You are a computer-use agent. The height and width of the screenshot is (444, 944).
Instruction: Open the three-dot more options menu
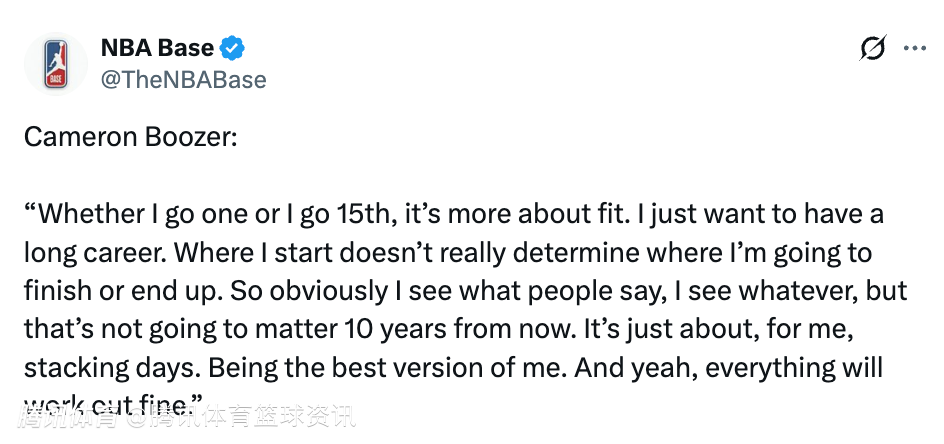coord(915,48)
